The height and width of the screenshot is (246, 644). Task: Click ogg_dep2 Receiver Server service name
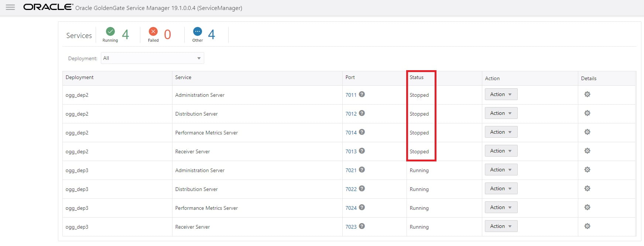click(x=192, y=151)
